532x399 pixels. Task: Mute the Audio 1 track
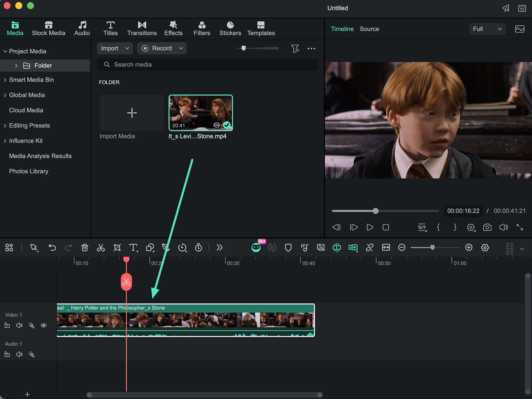[19, 354]
